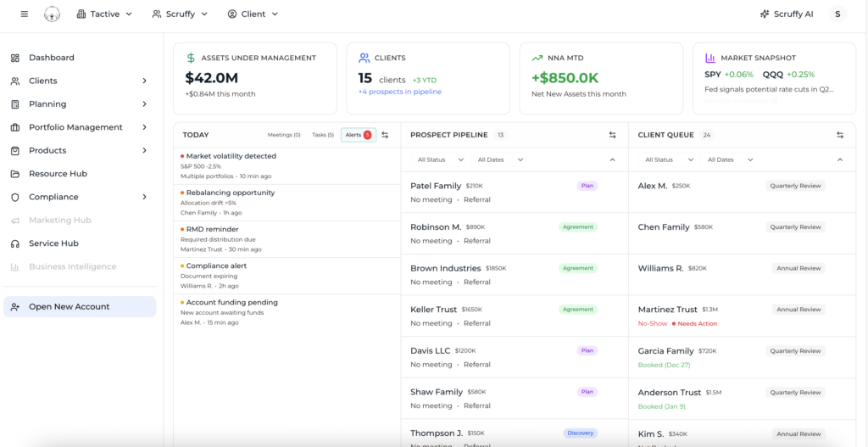Open the Tactive workspace dropdown

105,14
